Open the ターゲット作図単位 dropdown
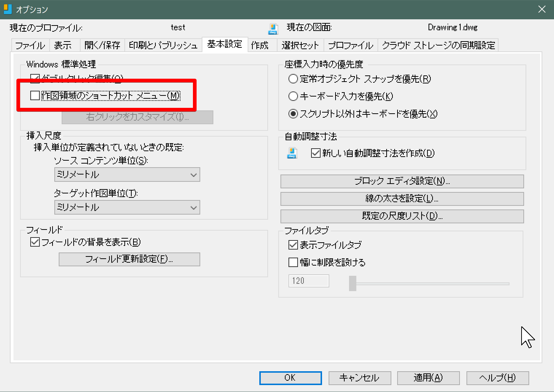 127,207
